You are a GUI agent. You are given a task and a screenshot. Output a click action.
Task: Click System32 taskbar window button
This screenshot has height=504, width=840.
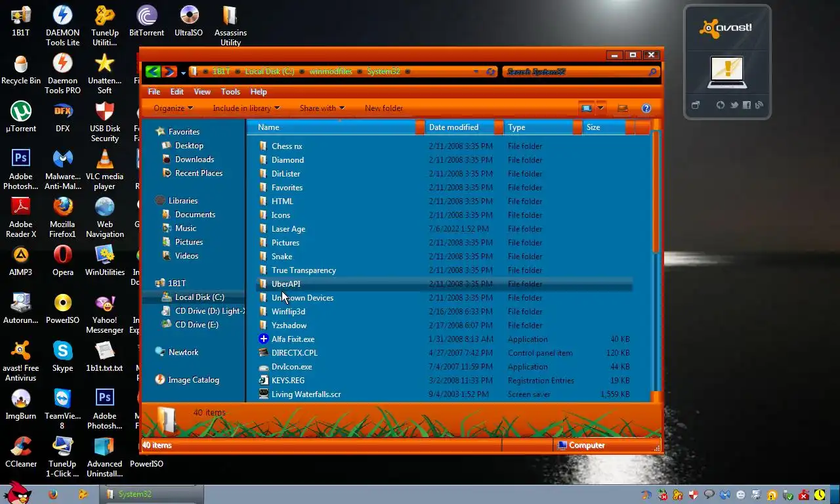[x=152, y=494]
